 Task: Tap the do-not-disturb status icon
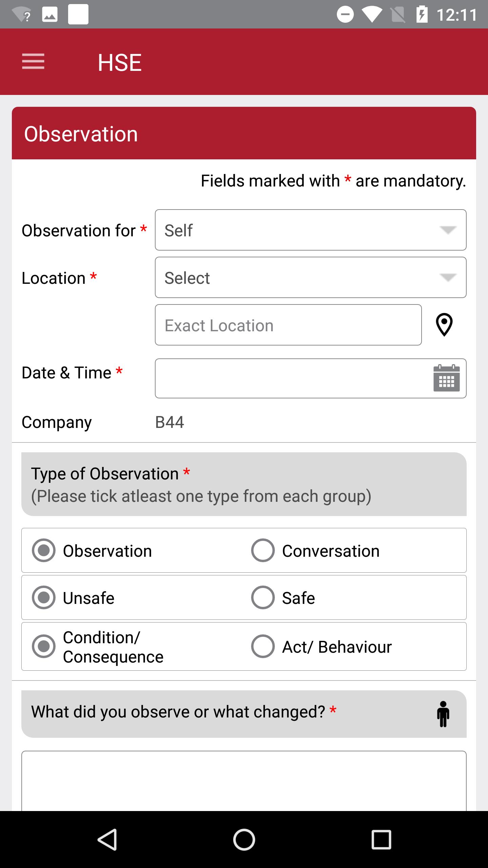345,15
